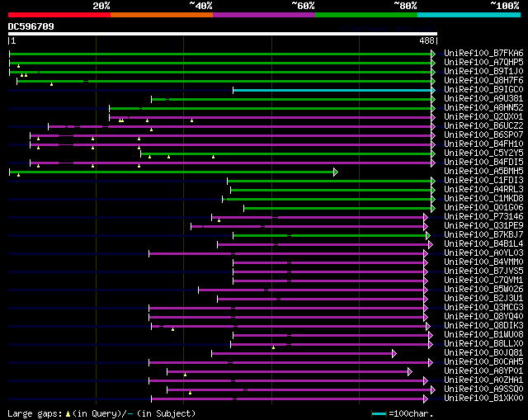Viewport: 528px width, 420px height.
Task: Open the UniRef100_A4RRL3 hit
Action: [483, 189]
